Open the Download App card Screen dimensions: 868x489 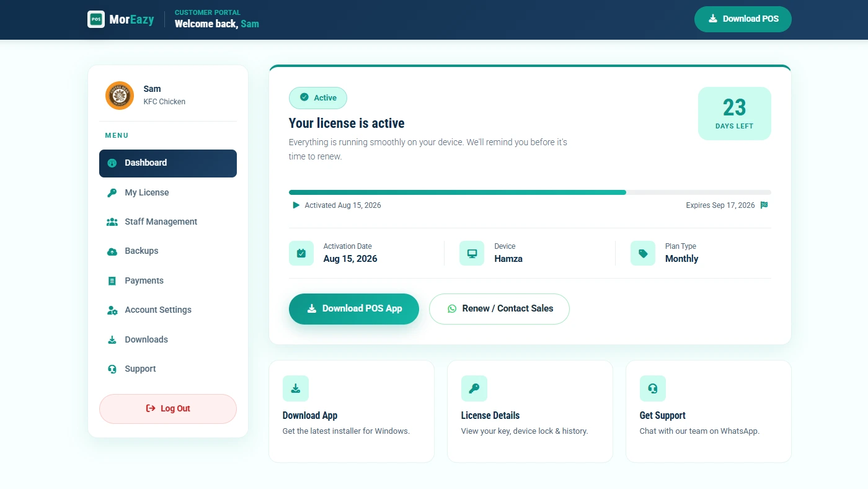(x=352, y=411)
